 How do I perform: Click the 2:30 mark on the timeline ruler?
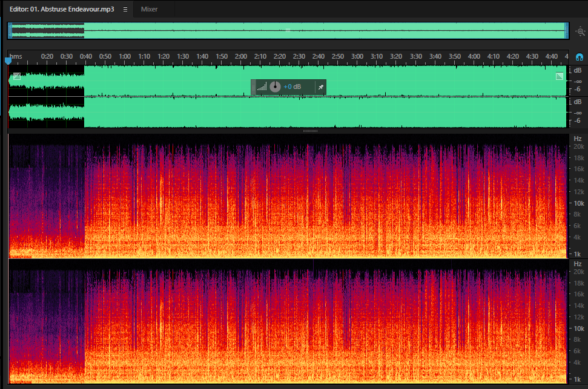pos(299,56)
